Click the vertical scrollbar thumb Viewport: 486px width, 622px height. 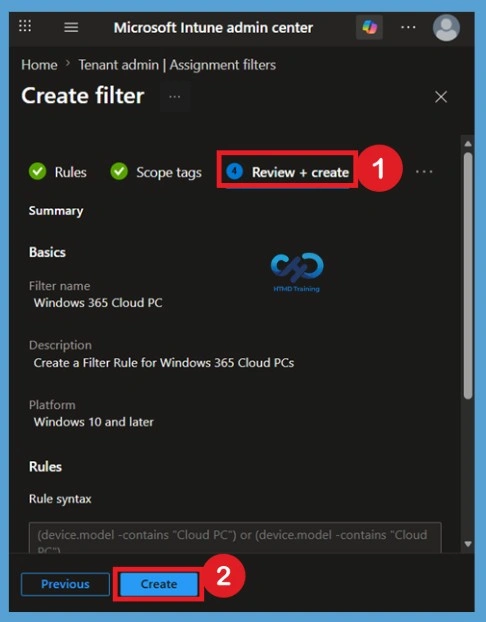(468, 276)
